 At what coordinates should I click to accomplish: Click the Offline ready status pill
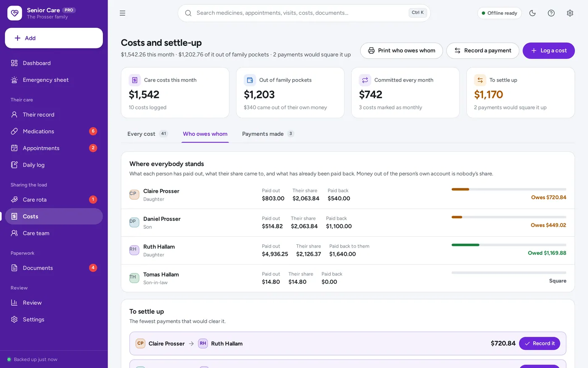[x=499, y=13]
